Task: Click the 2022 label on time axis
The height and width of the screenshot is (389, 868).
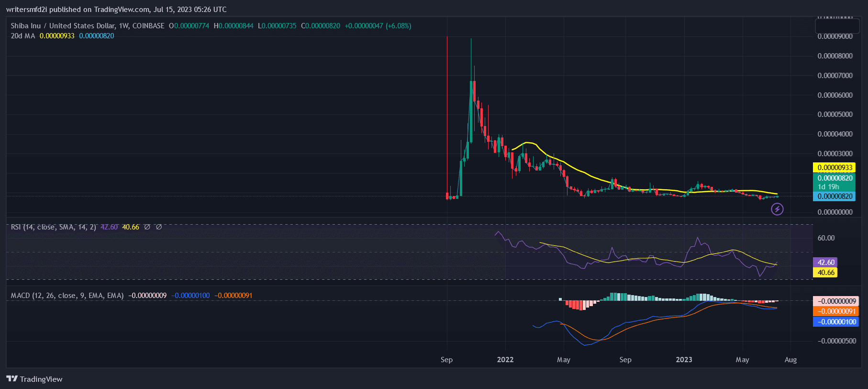Action: pyautogui.click(x=505, y=360)
